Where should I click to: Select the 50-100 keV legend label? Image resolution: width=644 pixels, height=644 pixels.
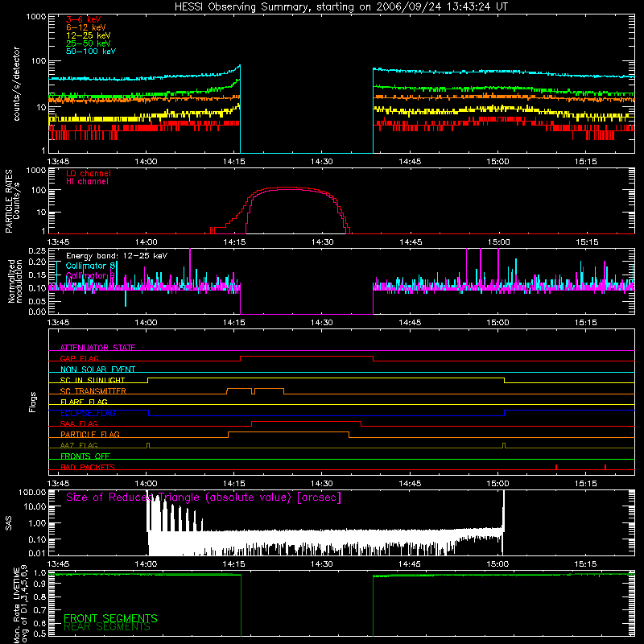pos(91,52)
